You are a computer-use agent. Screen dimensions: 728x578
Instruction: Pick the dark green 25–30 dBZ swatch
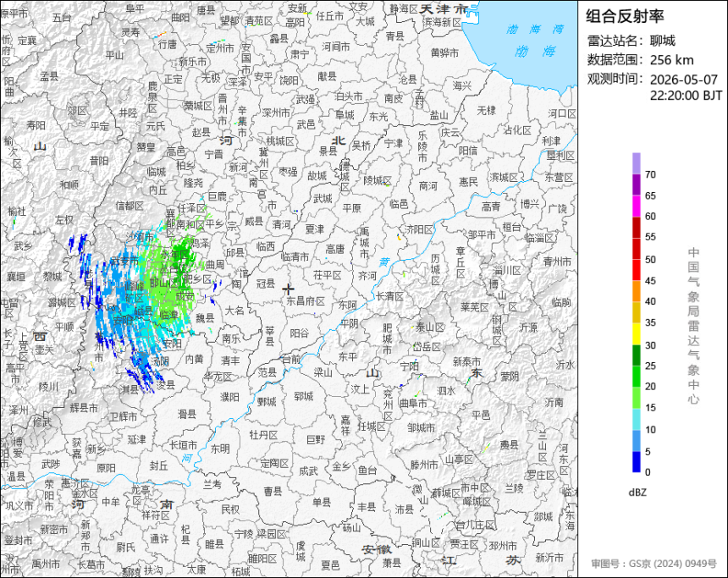[x=636, y=355]
